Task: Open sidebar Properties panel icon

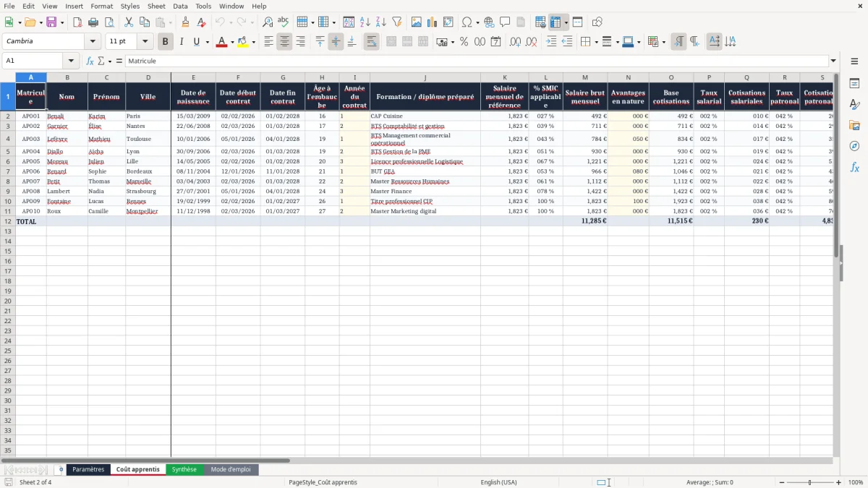Action: click(x=854, y=84)
